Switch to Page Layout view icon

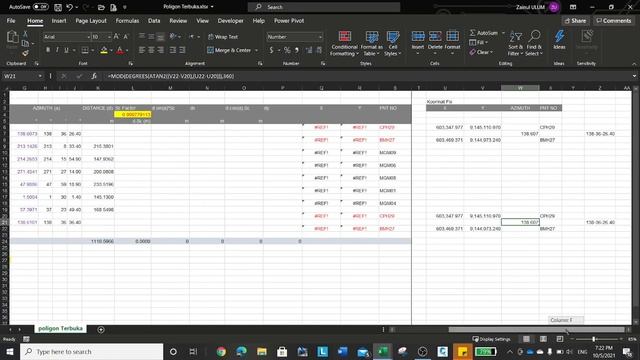click(543, 339)
